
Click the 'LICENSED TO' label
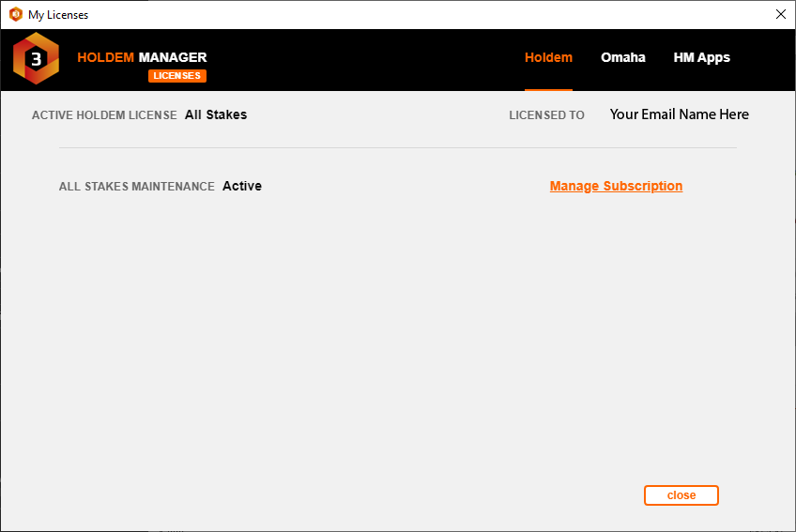coord(546,115)
